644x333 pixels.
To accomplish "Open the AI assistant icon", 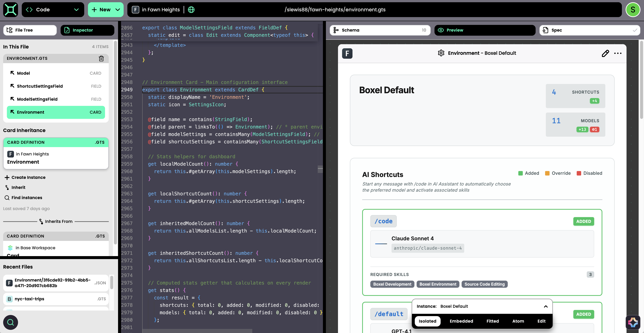I will tap(633, 322).
